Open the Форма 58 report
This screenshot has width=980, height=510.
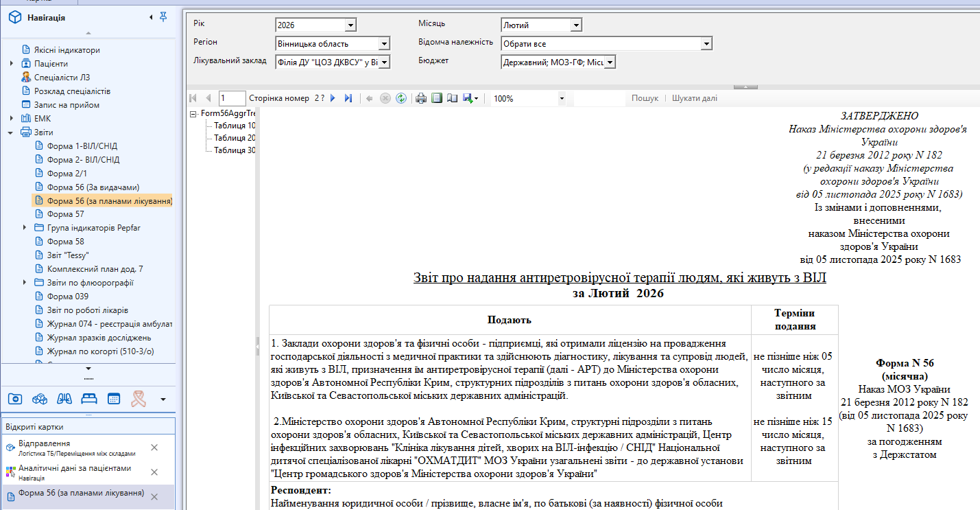pyautogui.click(x=66, y=242)
